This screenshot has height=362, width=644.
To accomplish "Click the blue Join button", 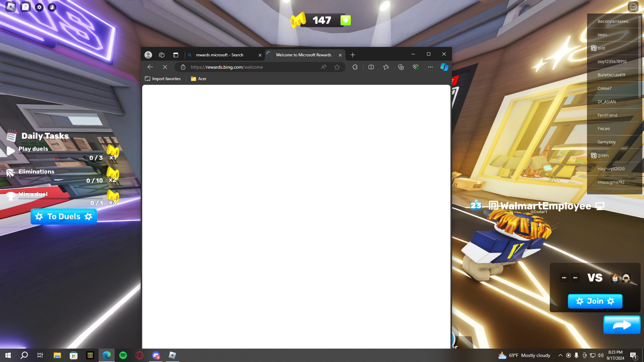I will (x=595, y=301).
